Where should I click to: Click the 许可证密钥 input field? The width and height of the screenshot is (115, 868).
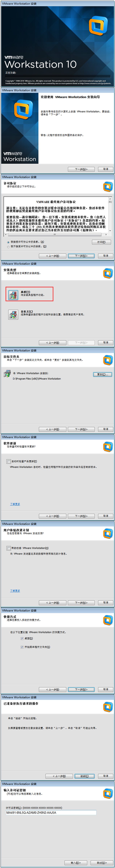pyautogui.click(x=51, y=812)
